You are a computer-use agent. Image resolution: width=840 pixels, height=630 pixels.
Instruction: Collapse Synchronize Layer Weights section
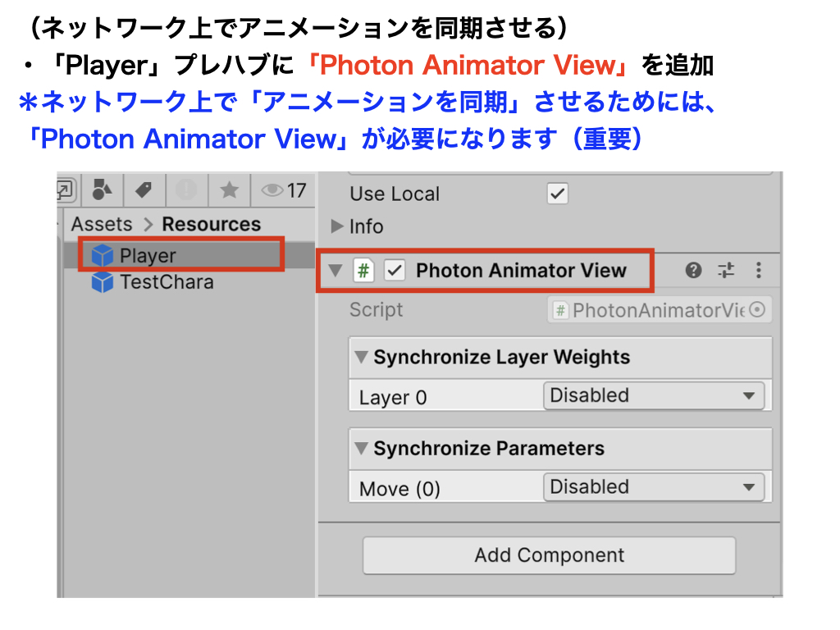(362, 357)
